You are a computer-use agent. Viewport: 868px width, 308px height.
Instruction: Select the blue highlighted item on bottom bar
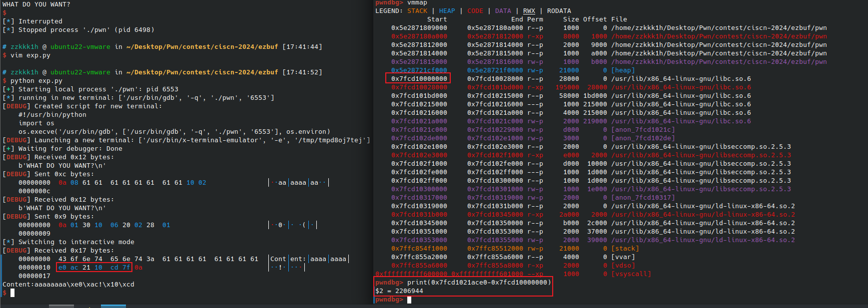click(x=113, y=306)
